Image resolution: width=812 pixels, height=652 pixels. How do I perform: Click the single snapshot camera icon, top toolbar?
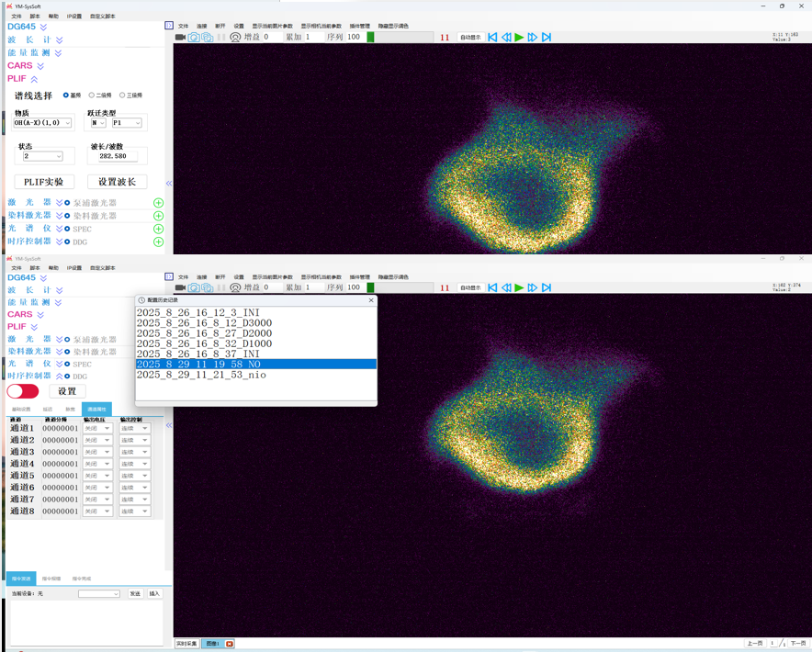[x=194, y=38]
